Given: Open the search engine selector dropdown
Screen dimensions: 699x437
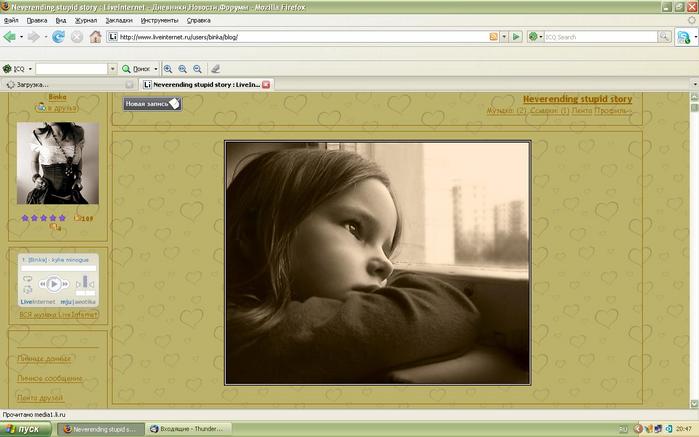Looking at the screenshot, I should [x=541, y=37].
